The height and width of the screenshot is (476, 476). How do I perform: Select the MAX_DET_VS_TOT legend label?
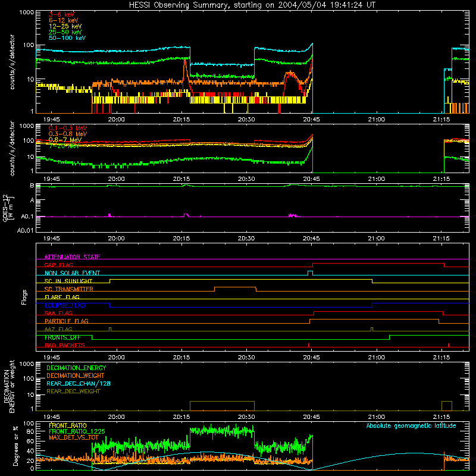74,437
